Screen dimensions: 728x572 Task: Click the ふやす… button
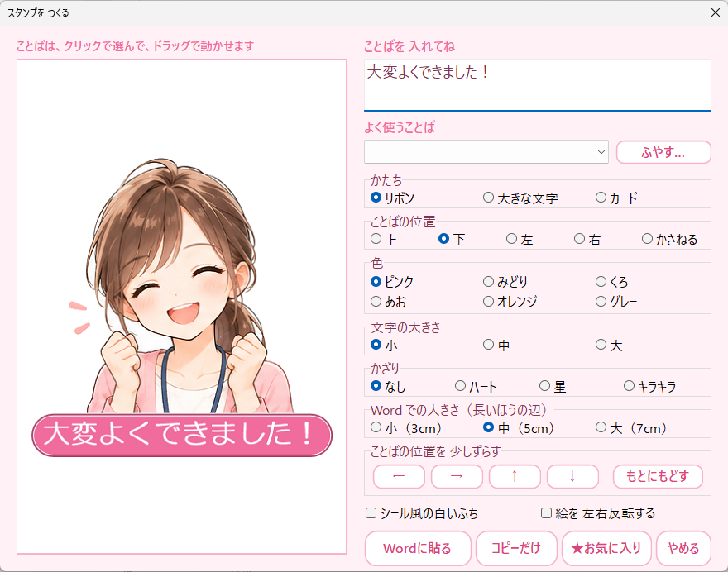point(663,152)
